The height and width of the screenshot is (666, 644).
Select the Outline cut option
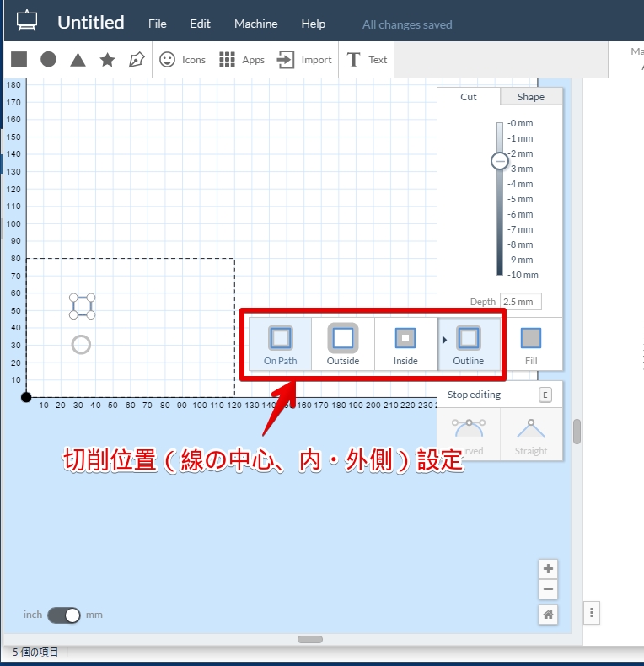469,345
